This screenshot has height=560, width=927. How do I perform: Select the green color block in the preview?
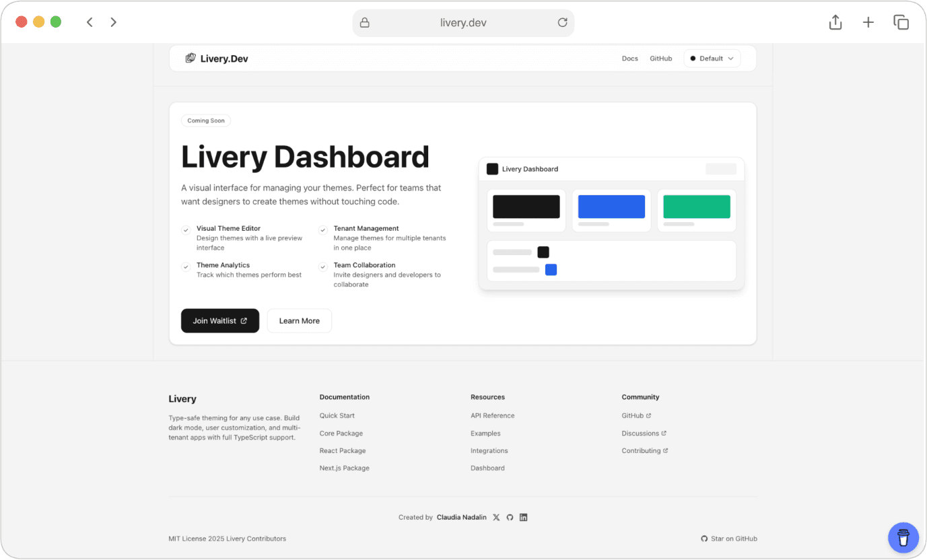coord(696,206)
